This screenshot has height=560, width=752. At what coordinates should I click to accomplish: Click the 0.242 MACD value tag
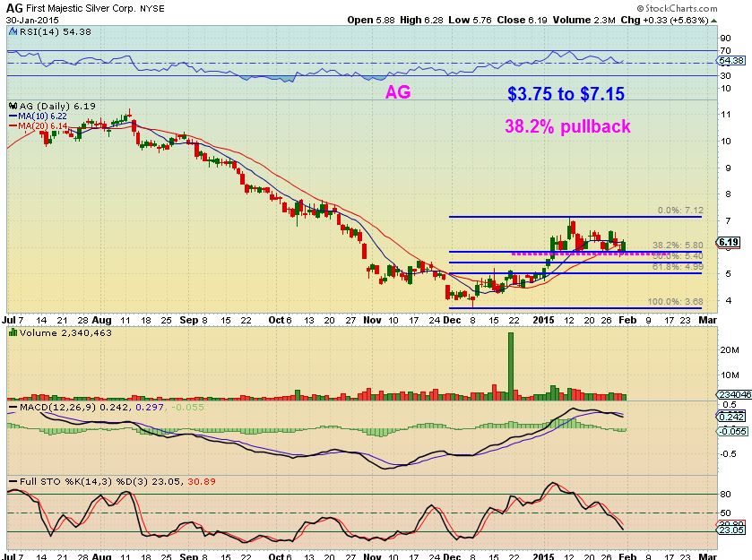(732, 417)
